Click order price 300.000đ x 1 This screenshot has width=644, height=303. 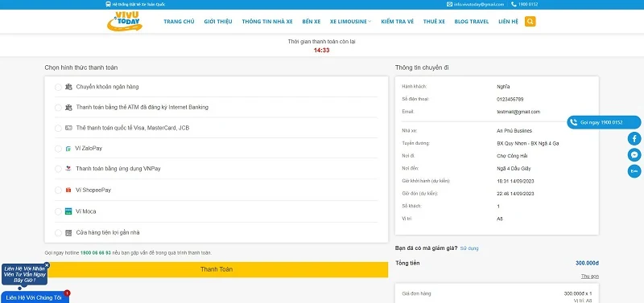coord(577,293)
